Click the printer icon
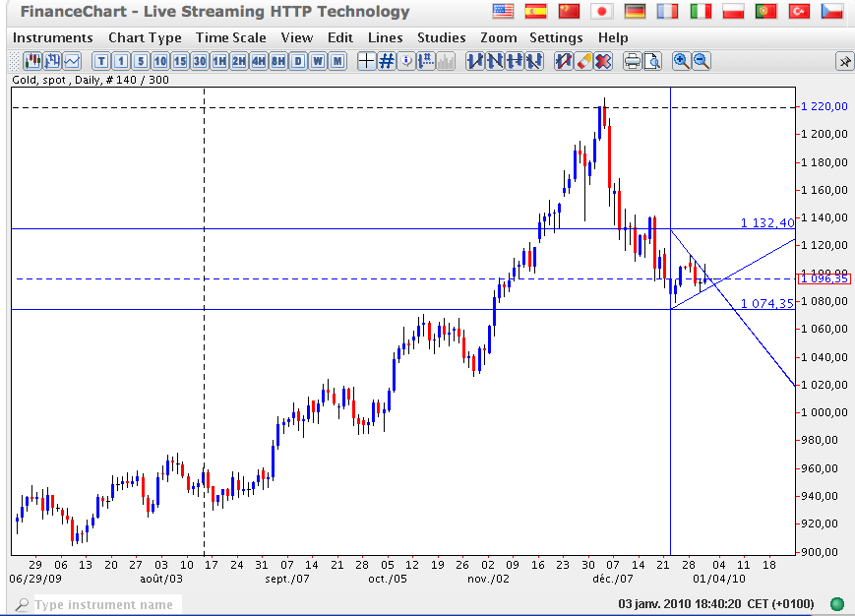 (633, 61)
